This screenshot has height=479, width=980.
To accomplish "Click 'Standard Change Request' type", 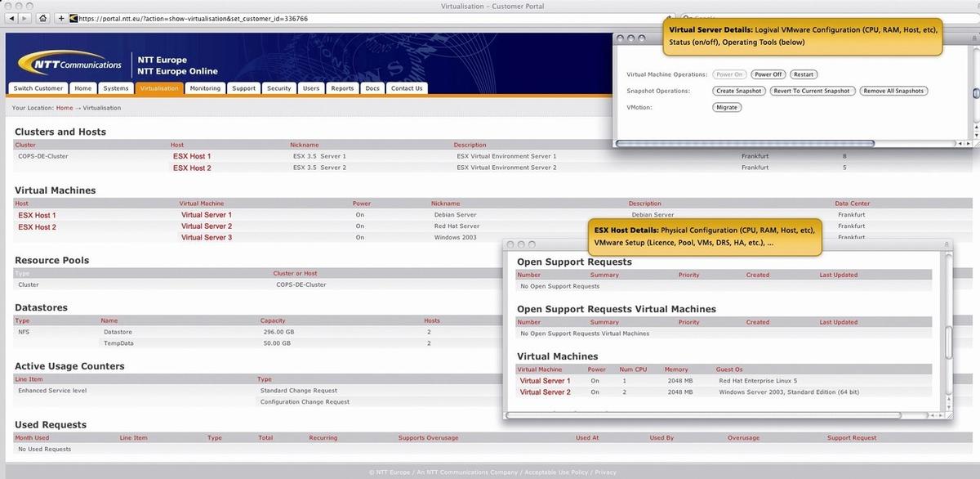I will click(x=297, y=391).
